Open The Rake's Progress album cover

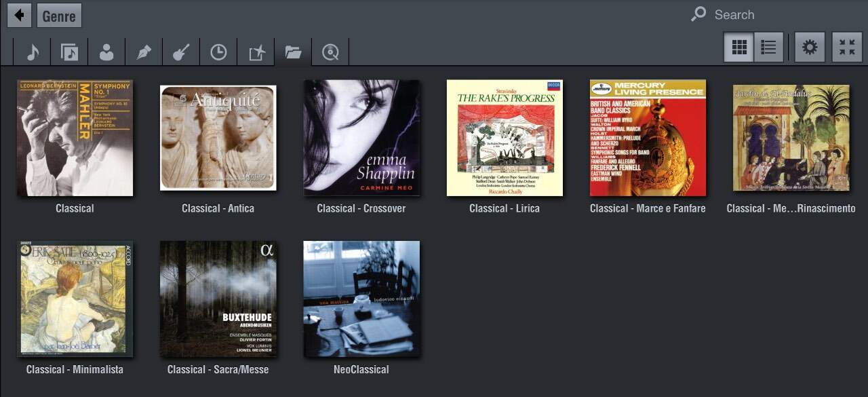click(x=505, y=138)
